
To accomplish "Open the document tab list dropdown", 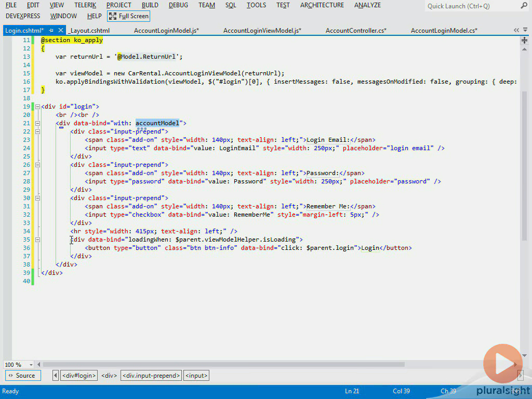I will point(525,30).
